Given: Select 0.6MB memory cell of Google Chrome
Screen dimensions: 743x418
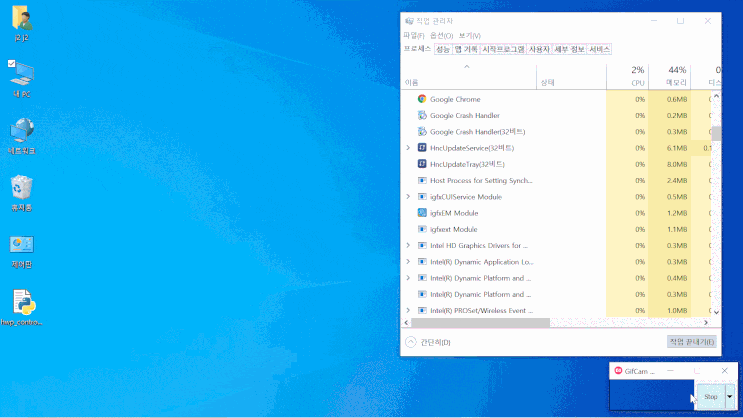Looking at the screenshot, I should coord(669,99).
